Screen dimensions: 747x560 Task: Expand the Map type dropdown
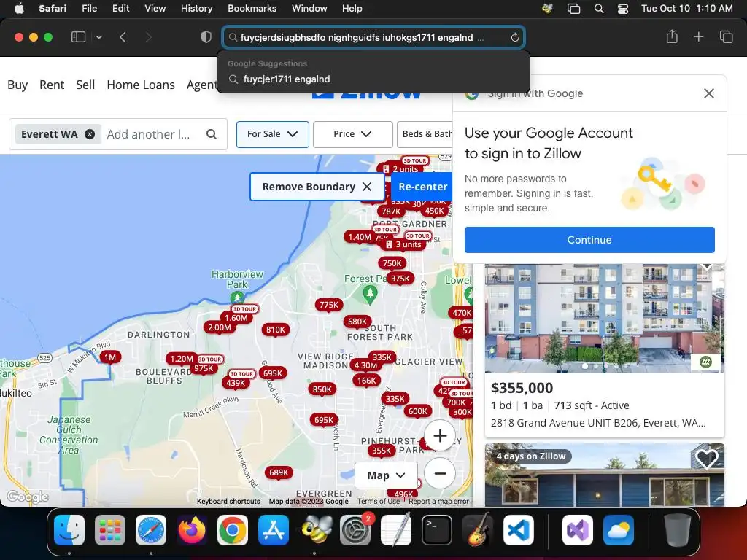386,475
